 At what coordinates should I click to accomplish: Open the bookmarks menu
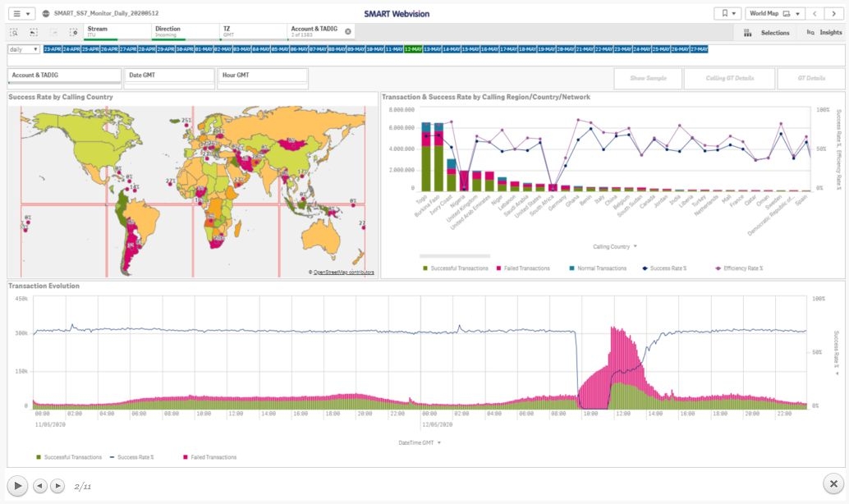727,14
